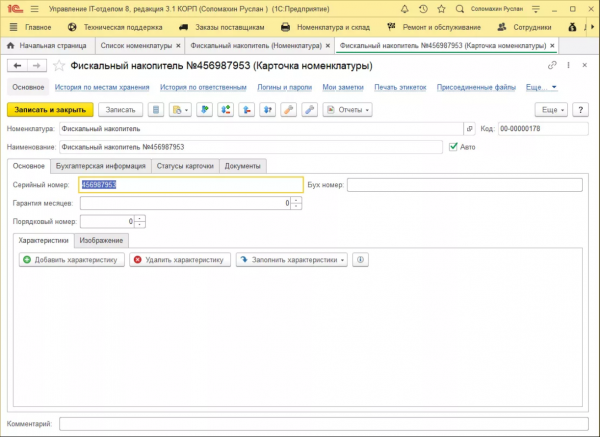This screenshot has height=437, width=600.
Task: Open Логины и пароли link
Action: coord(284,87)
